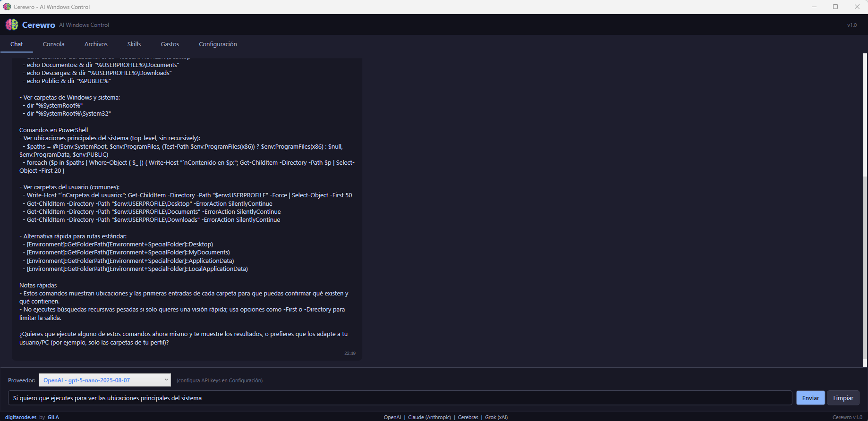This screenshot has width=868, height=421.
Task: Click the chat vertical scrollbar
Action: (x=865, y=269)
